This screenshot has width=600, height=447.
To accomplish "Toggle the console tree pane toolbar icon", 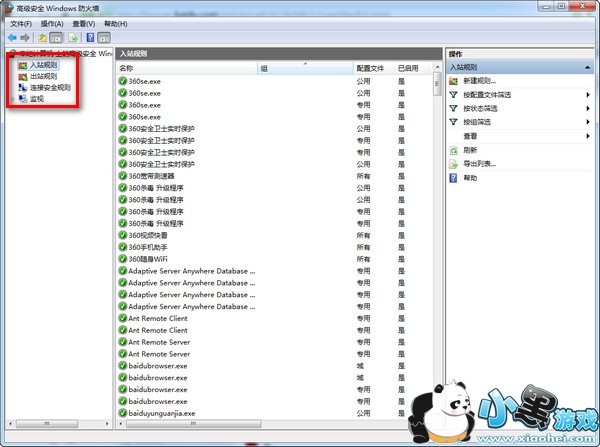I will [x=56, y=38].
